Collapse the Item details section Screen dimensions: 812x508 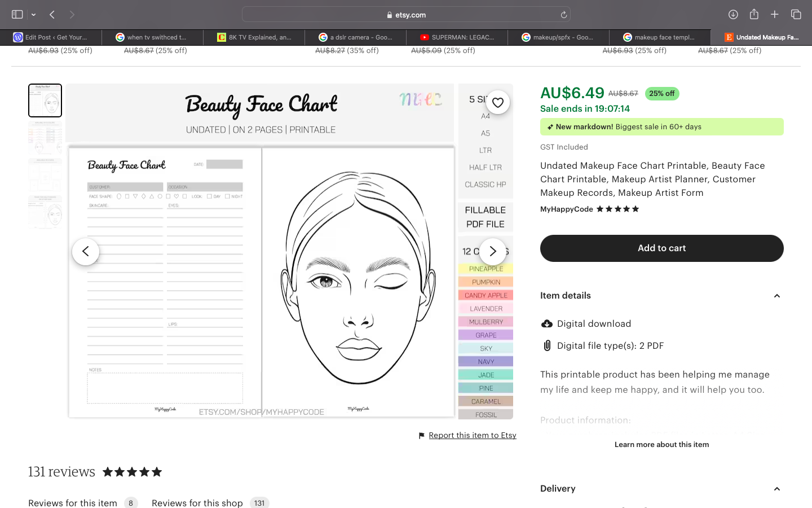(776, 296)
